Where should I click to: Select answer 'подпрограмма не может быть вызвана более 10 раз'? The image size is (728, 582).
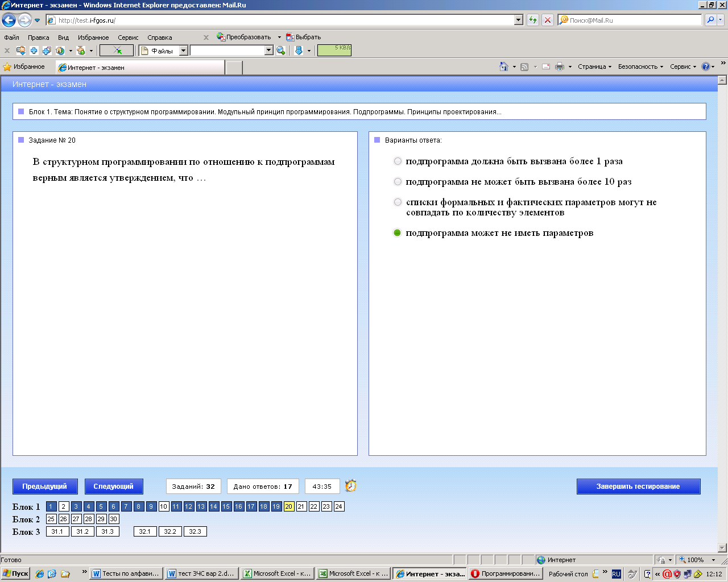pos(398,182)
